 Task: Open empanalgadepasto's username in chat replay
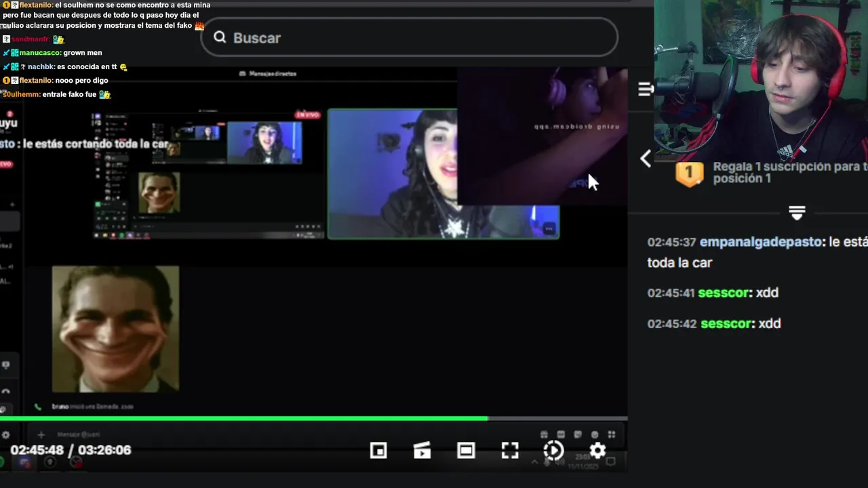click(x=760, y=242)
